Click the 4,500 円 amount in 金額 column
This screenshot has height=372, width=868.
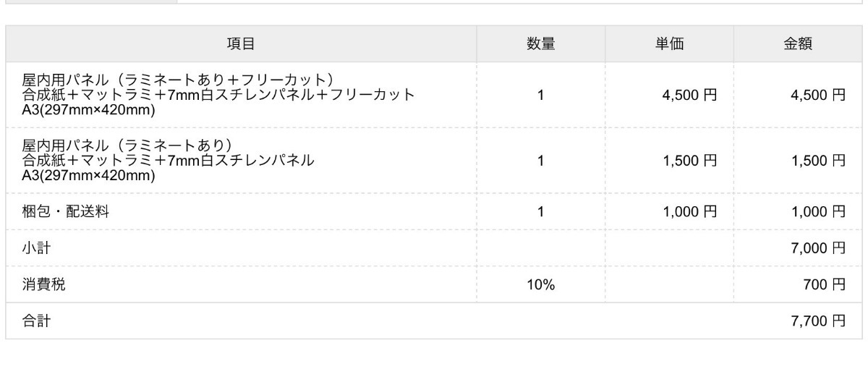[818, 95]
